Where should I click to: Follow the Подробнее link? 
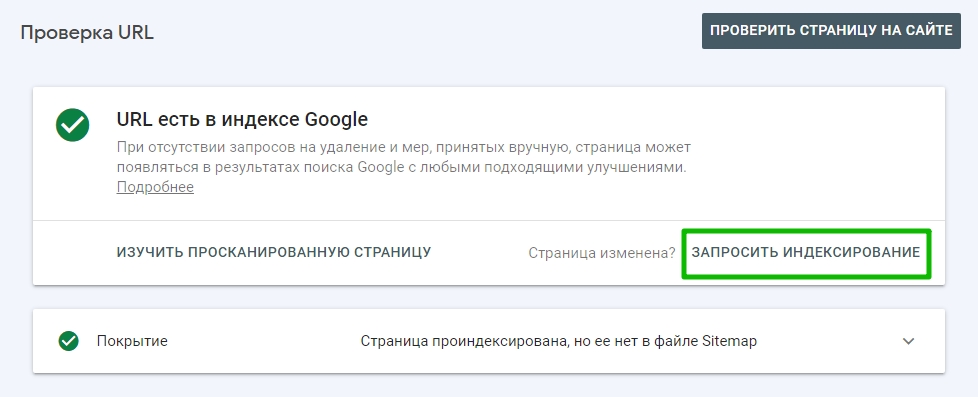(155, 187)
